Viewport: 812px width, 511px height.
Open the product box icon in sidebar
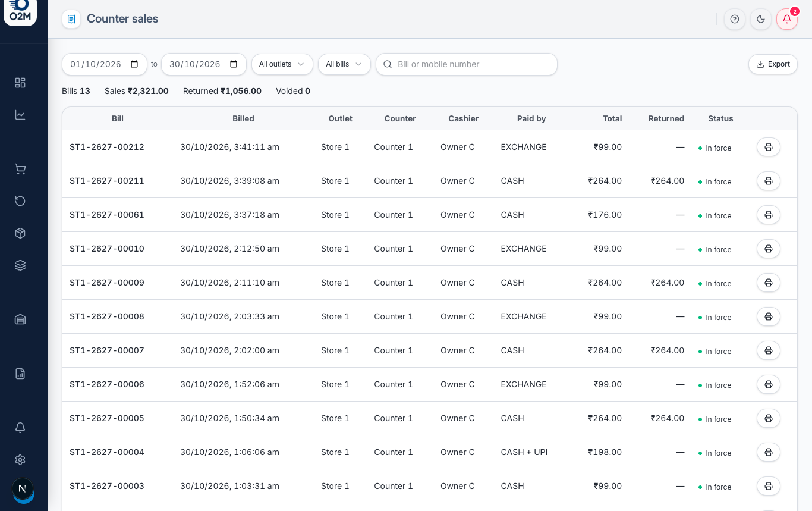pos(20,233)
